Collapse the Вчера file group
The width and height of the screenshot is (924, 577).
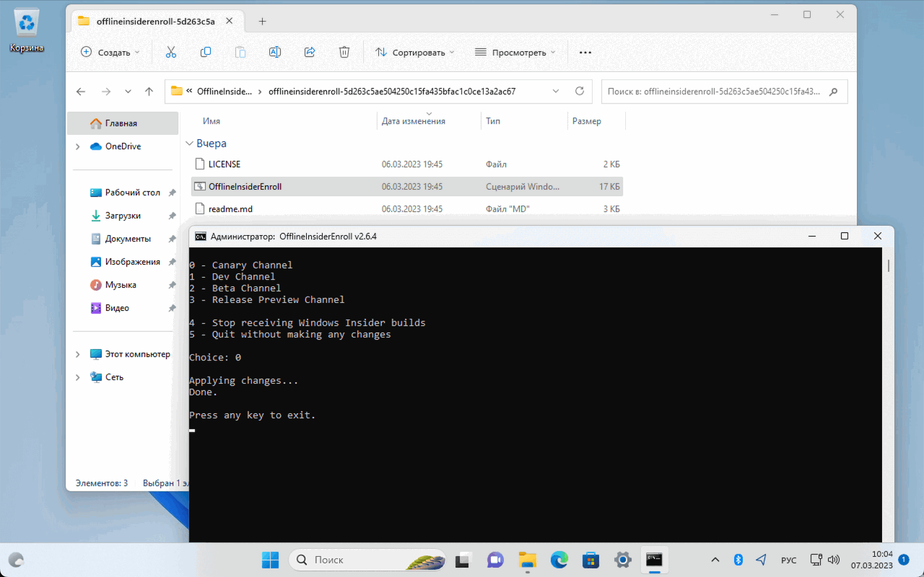(x=190, y=143)
